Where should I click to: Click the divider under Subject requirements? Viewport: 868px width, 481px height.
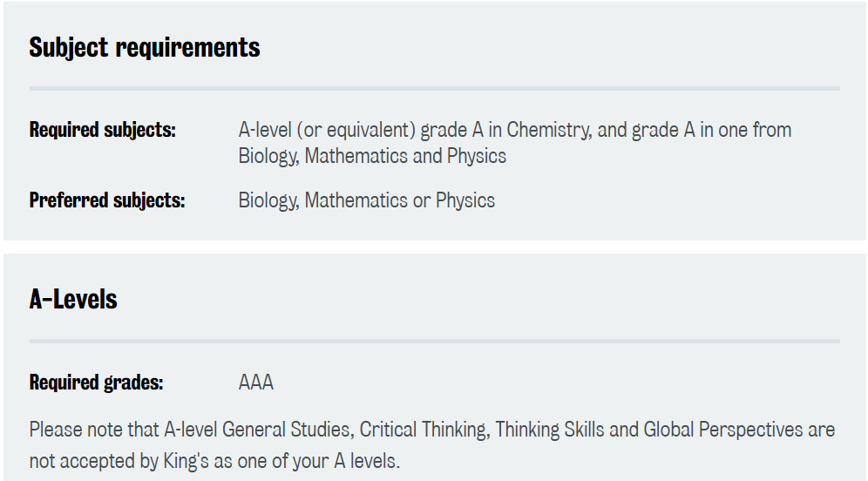(x=435, y=89)
